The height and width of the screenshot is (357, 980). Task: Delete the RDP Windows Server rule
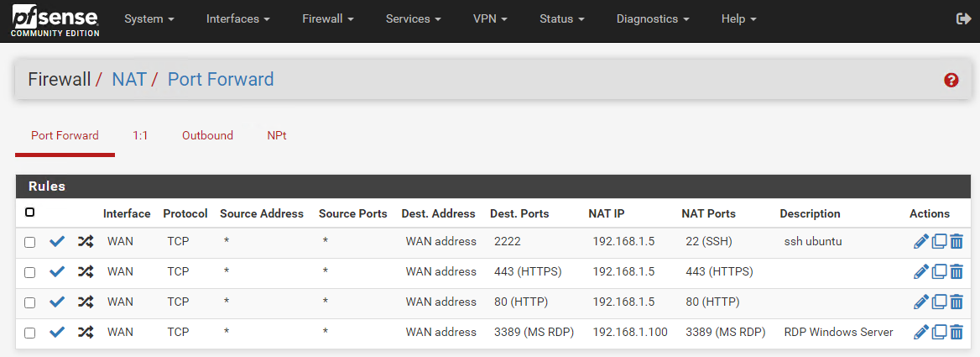point(957,333)
